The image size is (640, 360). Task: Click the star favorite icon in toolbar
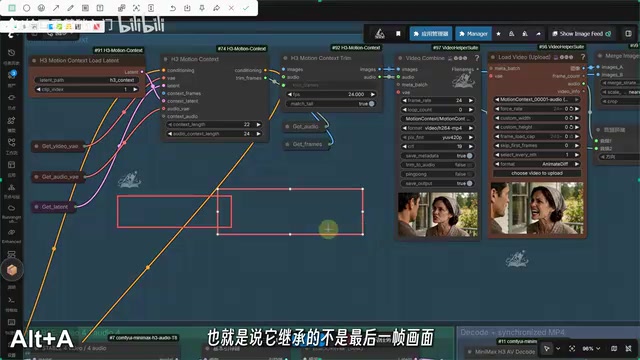(x=498, y=34)
